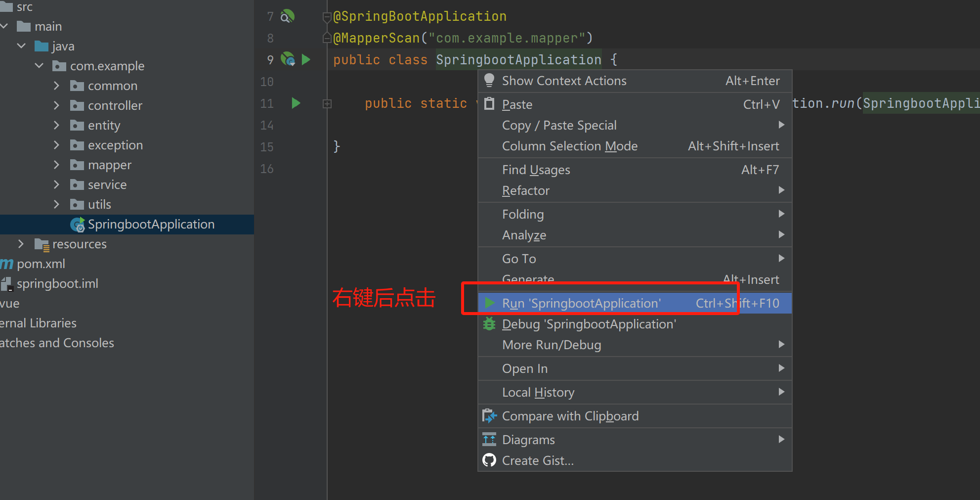Select Scratches and Consoles node
Image resolution: width=980 pixels, height=500 pixels.
pyautogui.click(x=127, y=343)
